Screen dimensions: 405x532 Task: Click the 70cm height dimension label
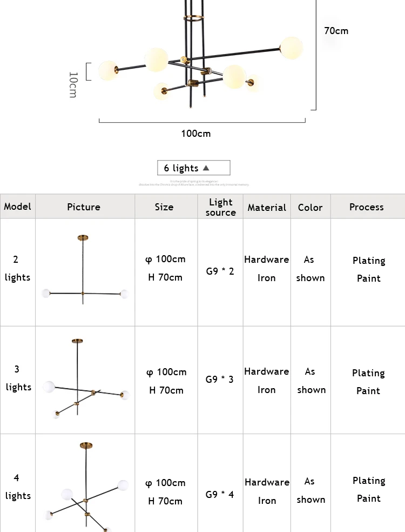tap(336, 31)
